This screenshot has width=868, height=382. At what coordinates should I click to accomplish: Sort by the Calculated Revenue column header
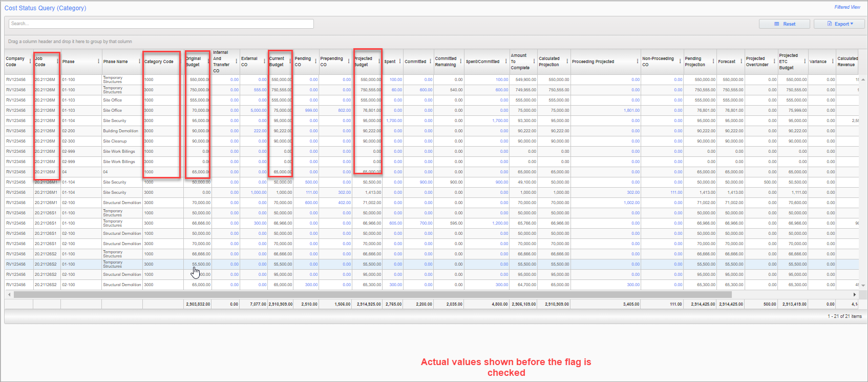(848, 62)
